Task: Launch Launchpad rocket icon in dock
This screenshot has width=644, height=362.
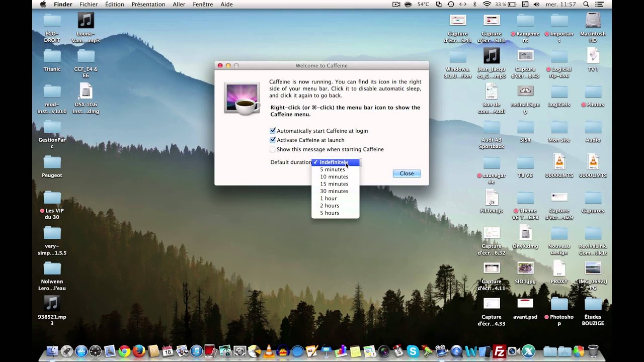Action: (66, 351)
